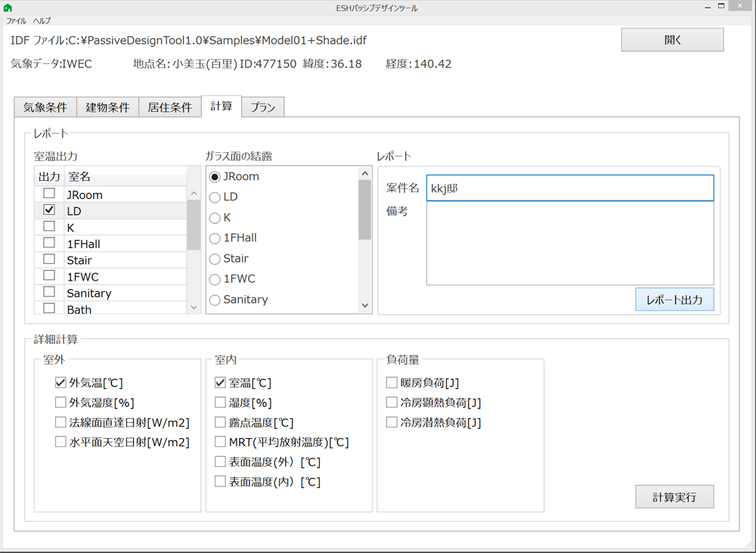This screenshot has width=756, height=553.
Task: Uncheck the LD room output checkbox
Action: click(x=49, y=210)
